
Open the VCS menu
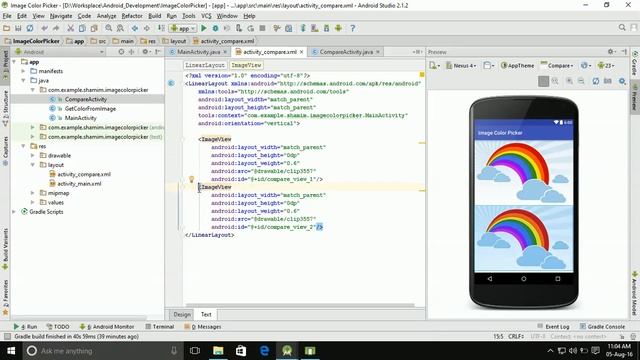(x=206, y=16)
